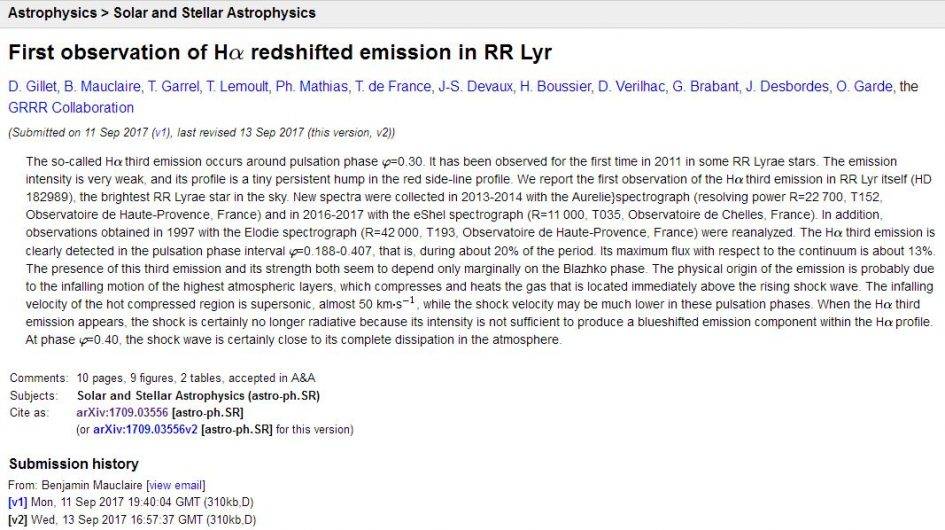Viewport: 945px width, 530px height.
Task: Click the paper title heading
Action: (280, 52)
